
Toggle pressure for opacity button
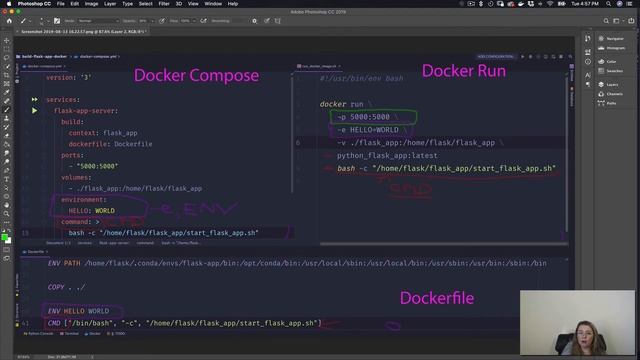(162, 21)
